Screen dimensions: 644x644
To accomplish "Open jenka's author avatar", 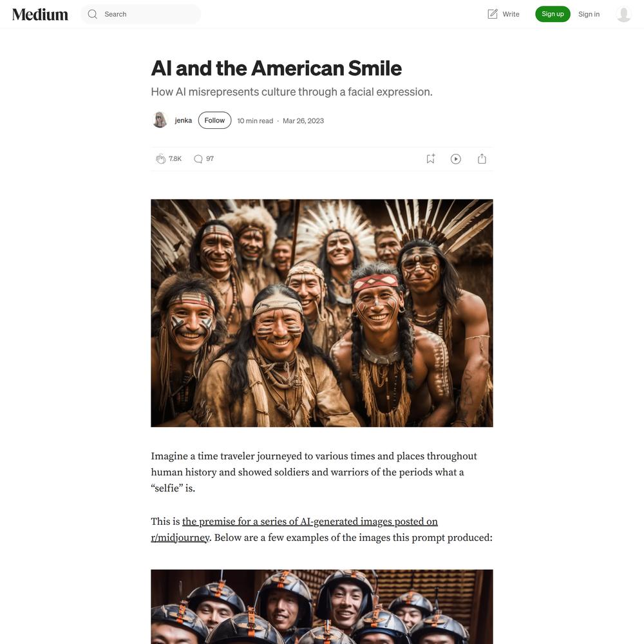I will tap(159, 120).
